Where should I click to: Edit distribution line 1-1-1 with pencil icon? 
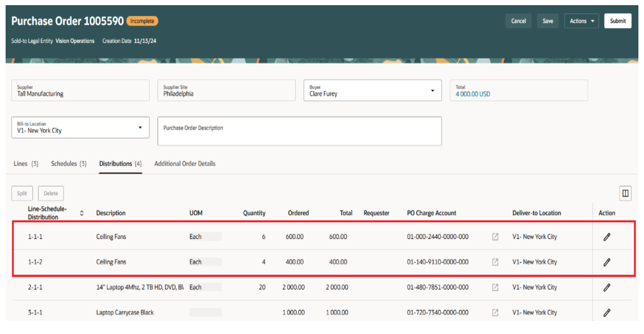(606, 237)
